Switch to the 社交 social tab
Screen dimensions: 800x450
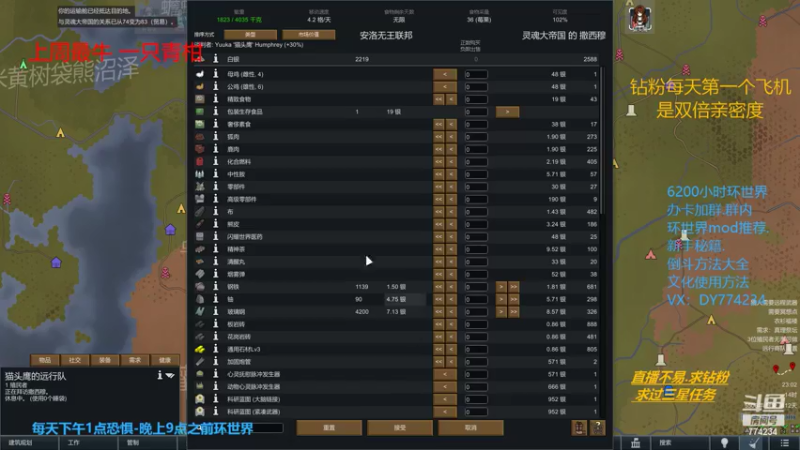[x=75, y=360]
